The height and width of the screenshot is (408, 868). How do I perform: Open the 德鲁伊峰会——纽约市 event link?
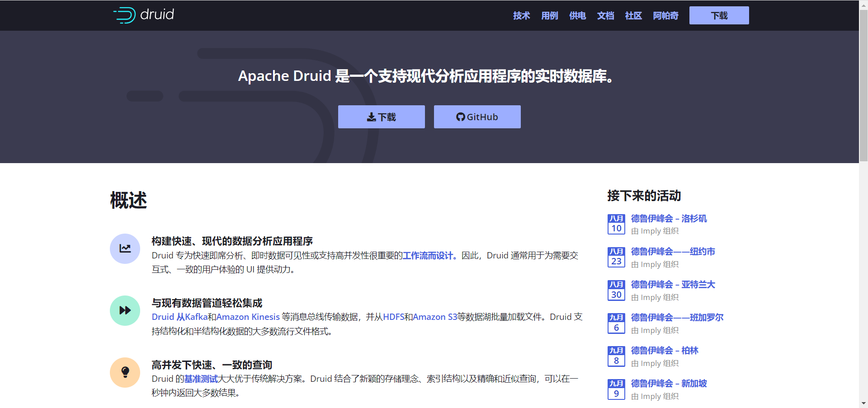click(x=673, y=252)
